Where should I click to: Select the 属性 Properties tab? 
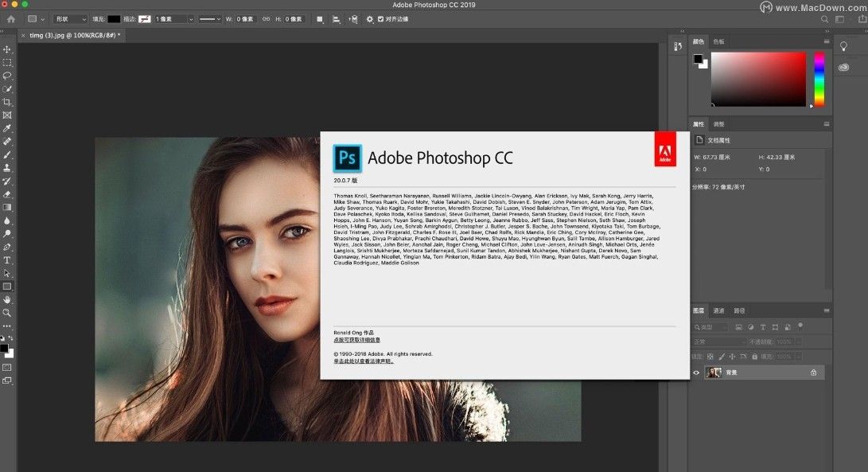[699, 124]
